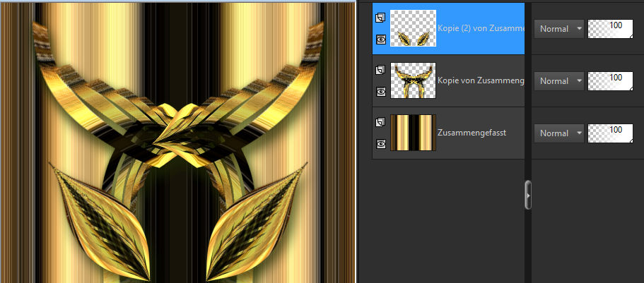This screenshot has height=283, width=644.
Task: Hide the Kopie (2) von Zusammengefasst layer
Action: pos(380,40)
